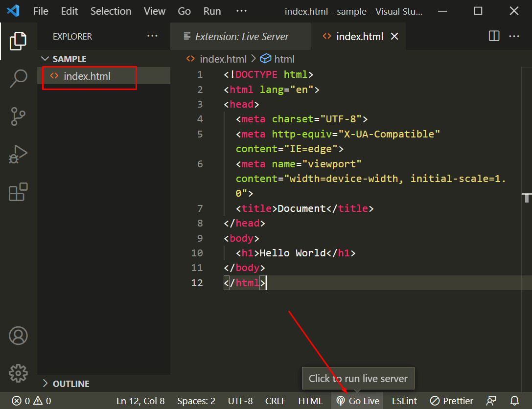Switch to Extension: Live Server tab
This screenshot has width=532, height=409.
pyautogui.click(x=240, y=36)
